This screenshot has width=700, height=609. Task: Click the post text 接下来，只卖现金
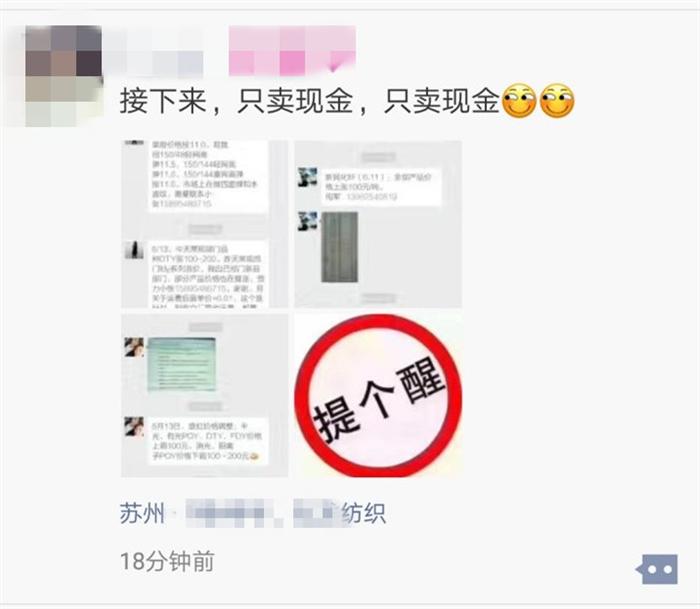(236, 101)
